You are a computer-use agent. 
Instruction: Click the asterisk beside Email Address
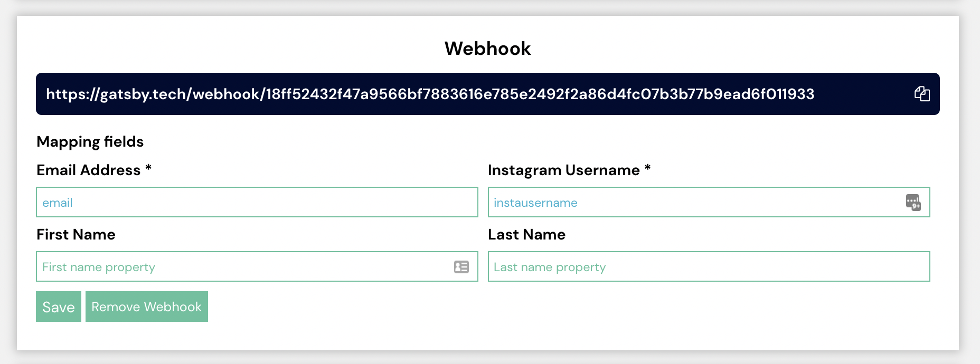pos(148,168)
